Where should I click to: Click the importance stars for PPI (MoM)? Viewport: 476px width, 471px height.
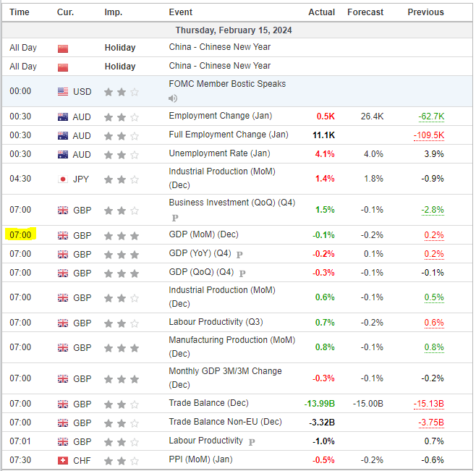tap(121, 460)
